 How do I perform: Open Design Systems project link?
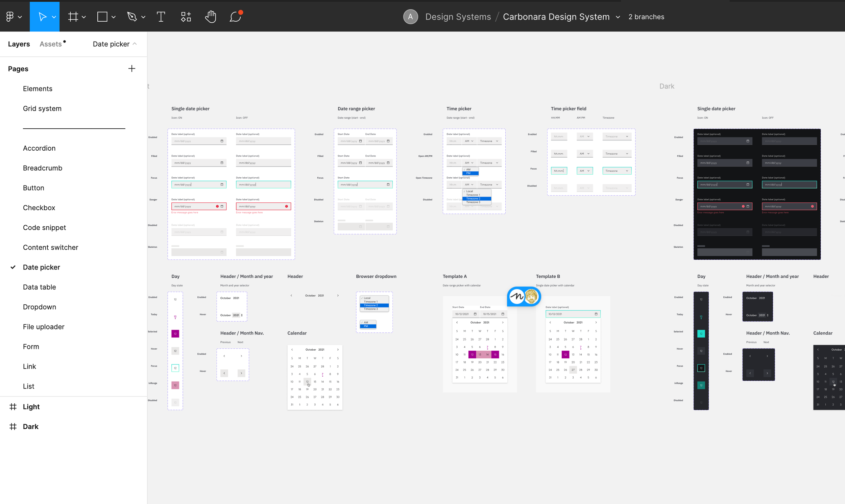pos(458,17)
